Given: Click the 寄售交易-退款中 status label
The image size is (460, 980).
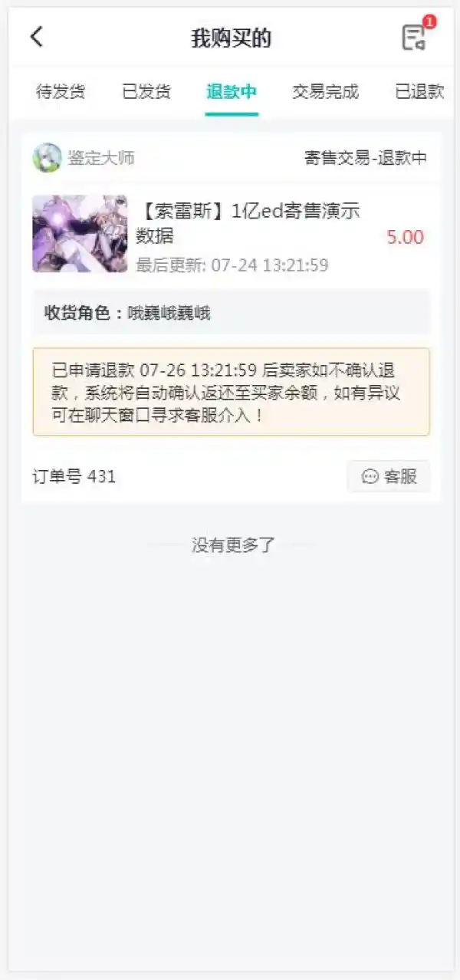Looking at the screenshot, I should tap(366, 158).
